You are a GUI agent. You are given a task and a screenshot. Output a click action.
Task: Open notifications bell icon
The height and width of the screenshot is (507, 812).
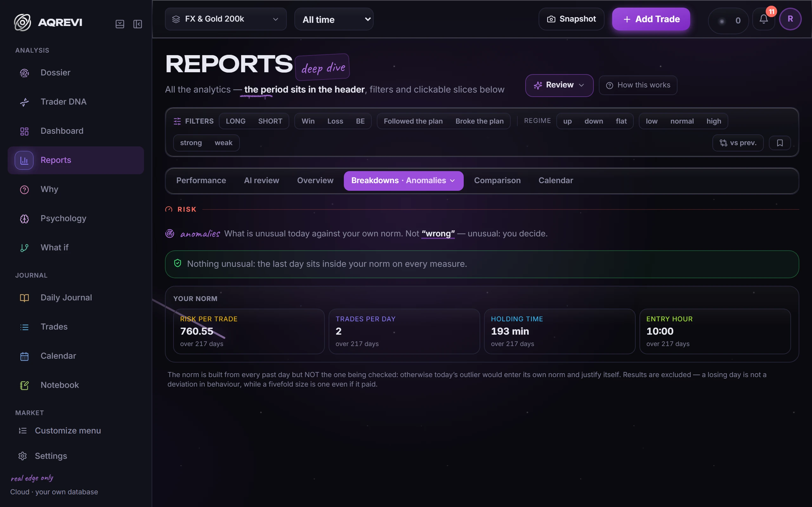coord(763,19)
